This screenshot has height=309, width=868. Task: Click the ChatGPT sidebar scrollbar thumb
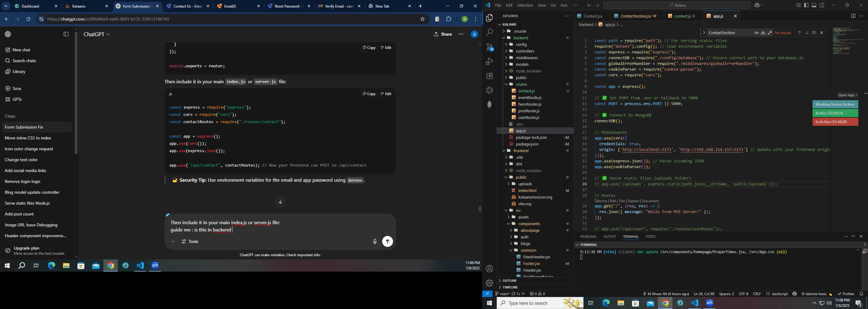point(76,93)
